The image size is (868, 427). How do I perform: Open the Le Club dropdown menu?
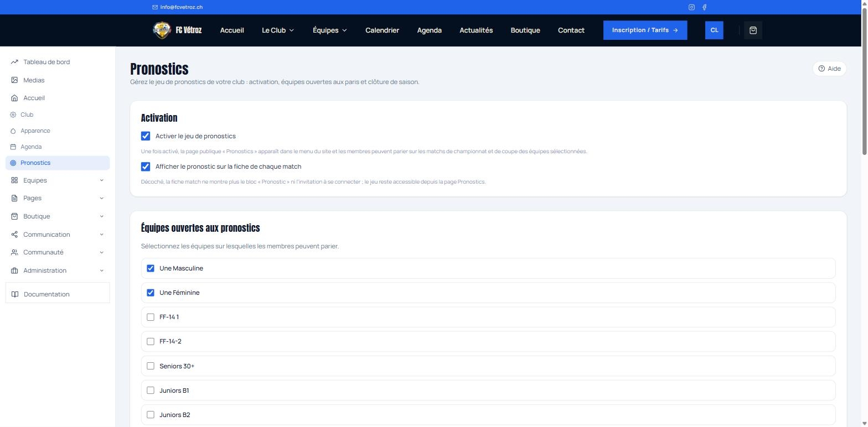pyautogui.click(x=278, y=30)
